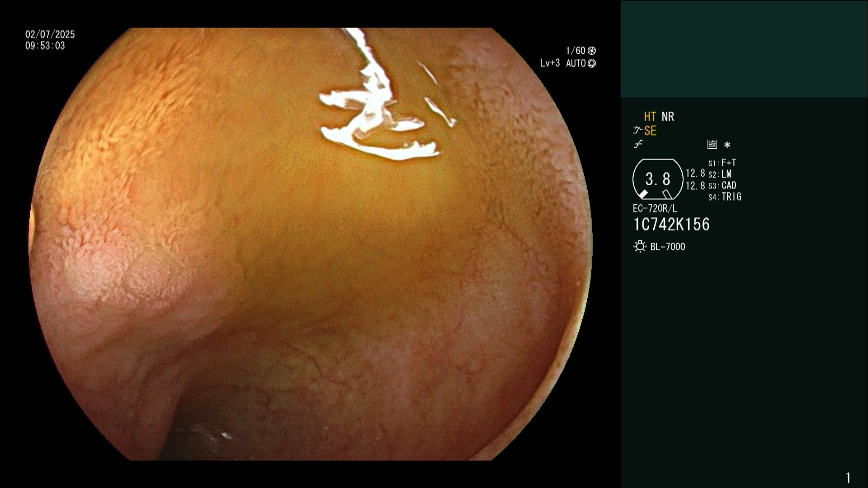868x488 pixels.
Task: Click the asterisk status indicator
Action: click(727, 145)
